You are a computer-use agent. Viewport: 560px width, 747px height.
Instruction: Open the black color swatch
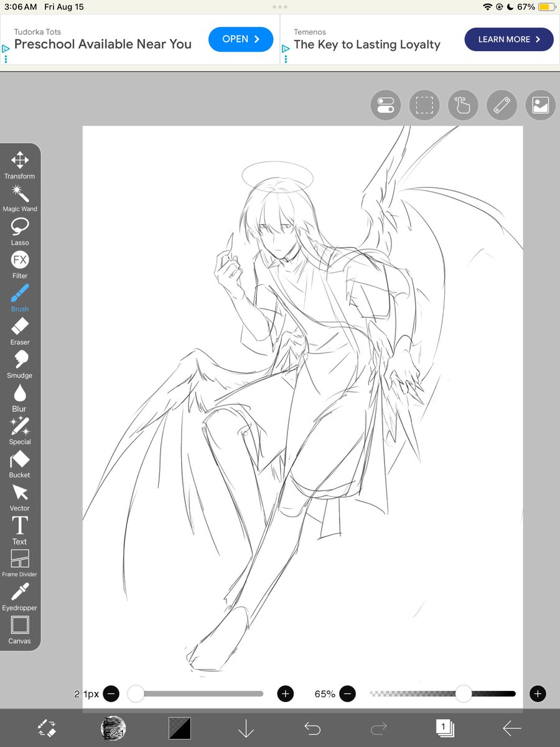click(x=180, y=728)
